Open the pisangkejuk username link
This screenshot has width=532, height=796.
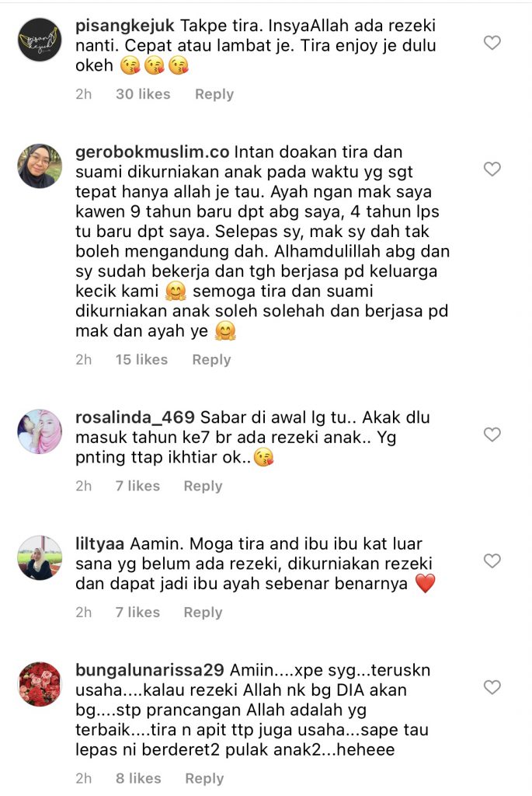click(125, 26)
